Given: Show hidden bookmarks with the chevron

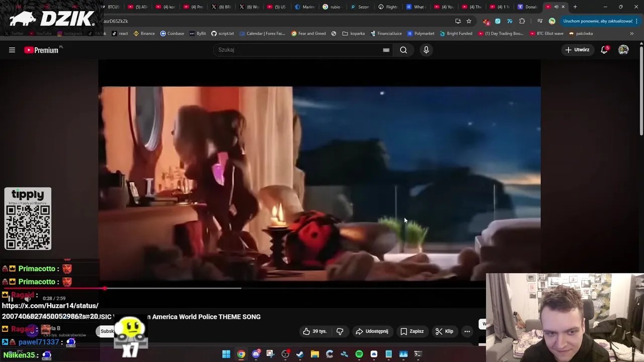Looking at the screenshot, I should coord(632,34).
